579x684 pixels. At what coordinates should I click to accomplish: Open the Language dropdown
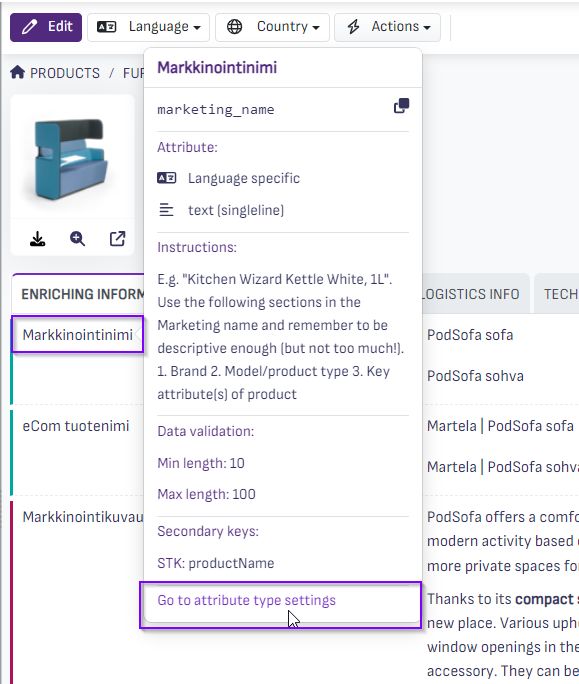point(148,27)
